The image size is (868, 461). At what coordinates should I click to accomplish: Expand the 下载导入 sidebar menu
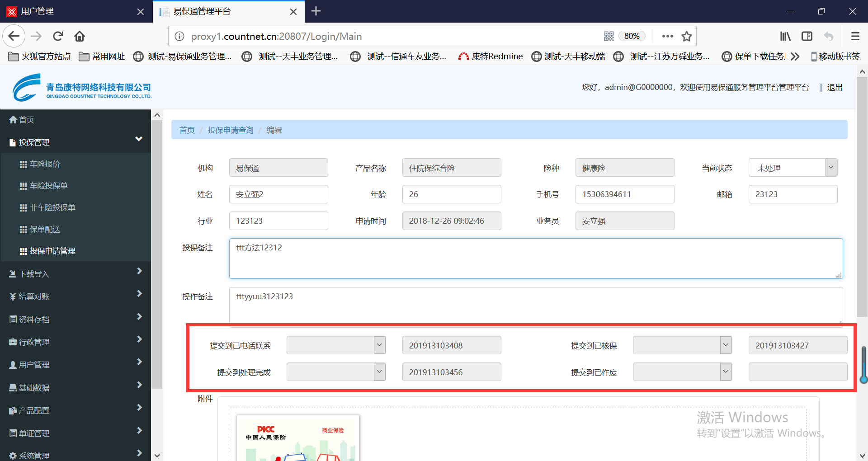(75, 273)
